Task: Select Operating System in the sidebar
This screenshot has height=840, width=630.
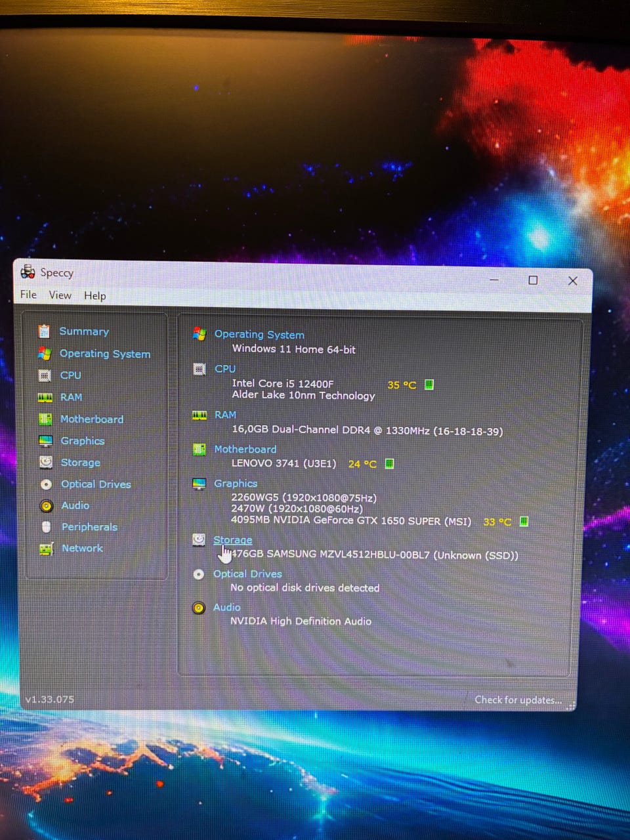Action: (x=105, y=354)
